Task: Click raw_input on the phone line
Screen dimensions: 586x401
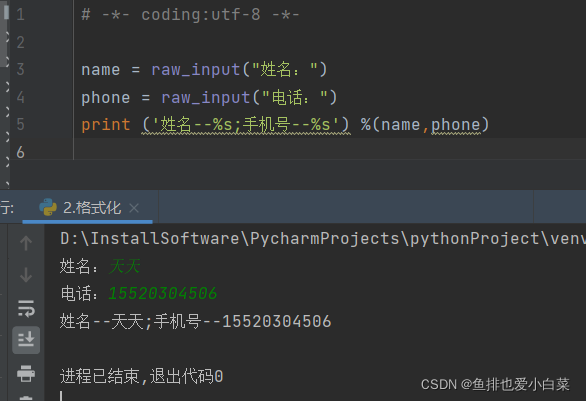Action: point(206,98)
